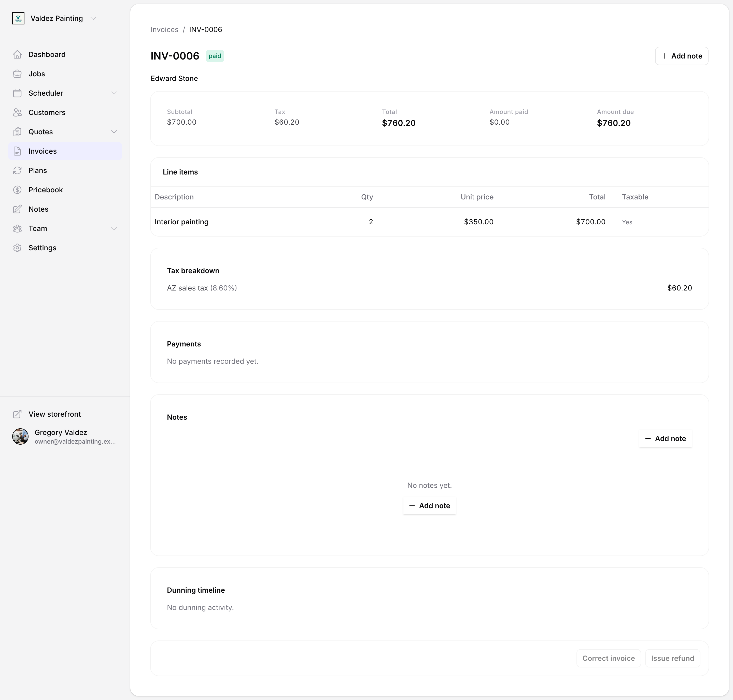Click the Issue refund button

tap(672, 659)
